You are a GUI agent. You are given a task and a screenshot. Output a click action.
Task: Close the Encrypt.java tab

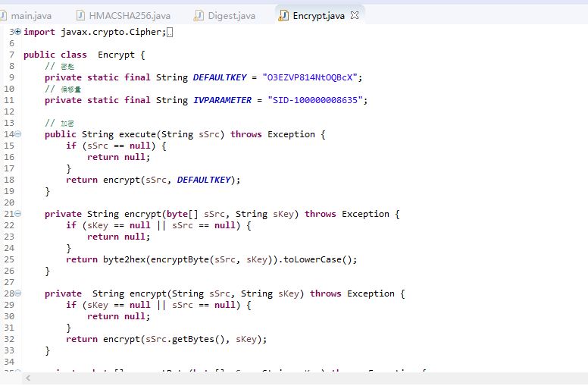(355, 15)
